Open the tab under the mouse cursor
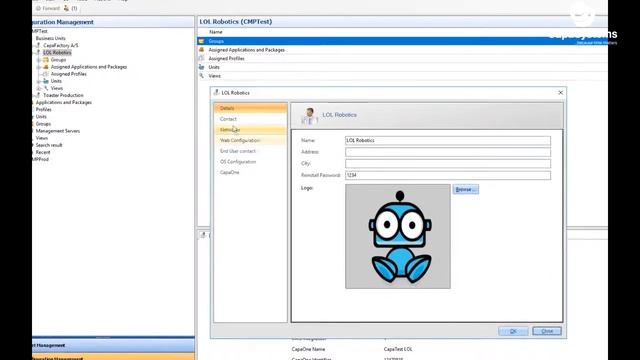Viewport: 640px width, 360px height. coord(250,130)
